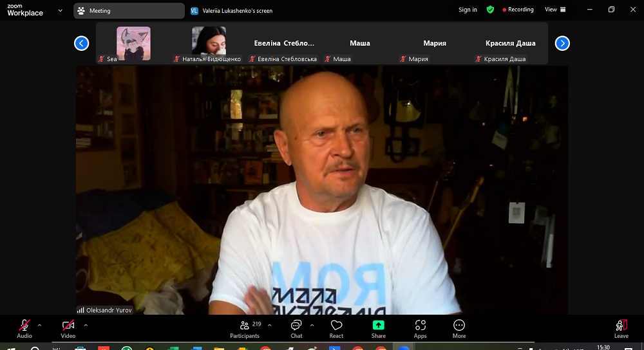Click the green Share screen button
This screenshot has width=644, height=350.
(x=378, y=329)
